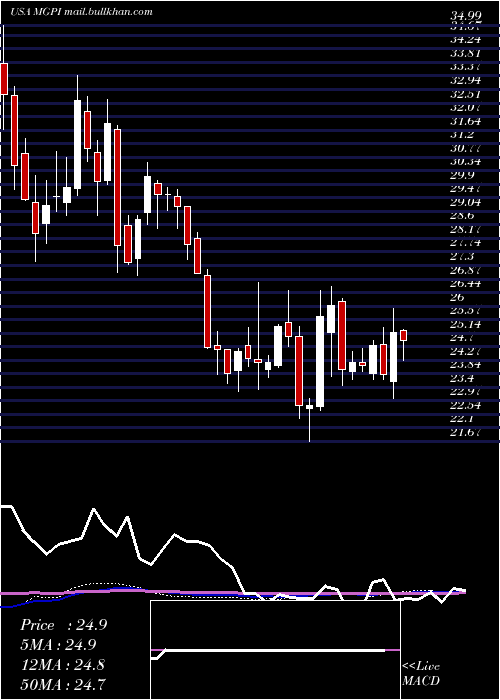Click the 22.1 price axis label
Viewport: 500px width, 700px height.
point(461,419)
